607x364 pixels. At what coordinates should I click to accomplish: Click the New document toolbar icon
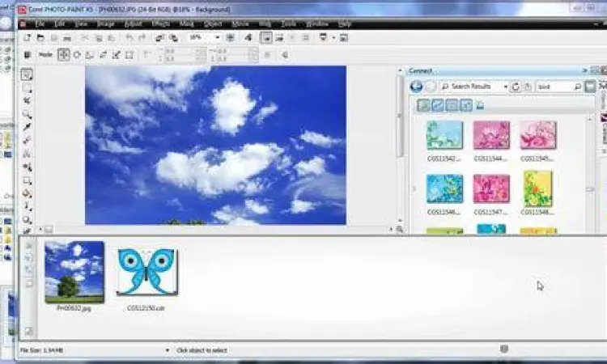click(27, 37)
